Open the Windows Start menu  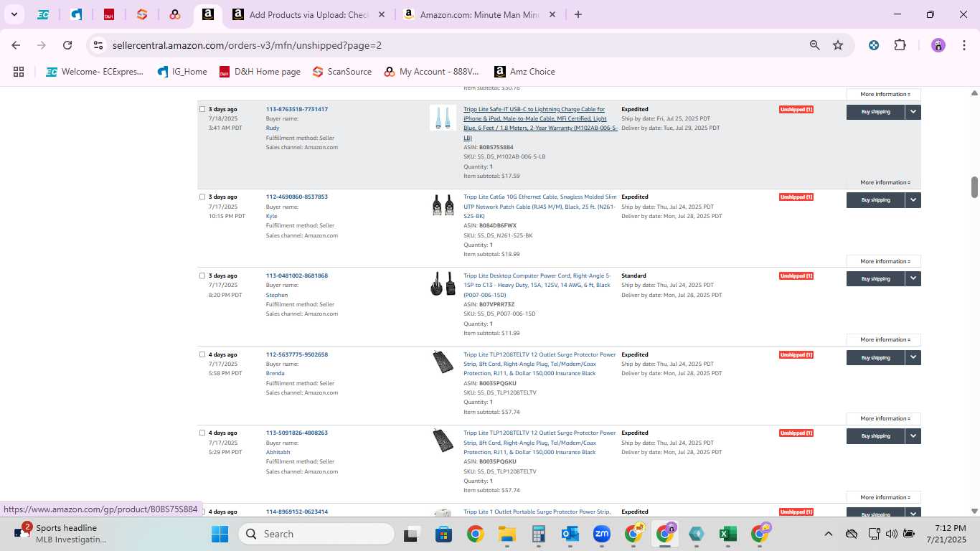pyautogui.click(x=220, y=534)
